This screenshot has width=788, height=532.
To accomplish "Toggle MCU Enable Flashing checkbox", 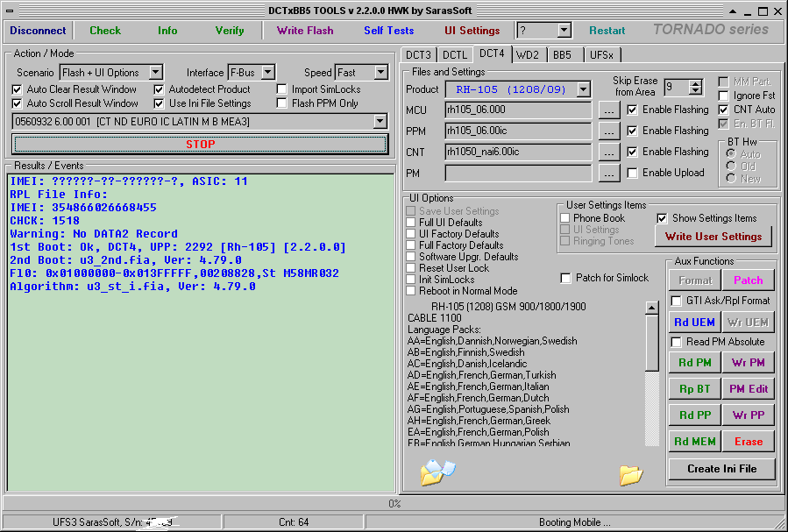I will coord(632,110).
